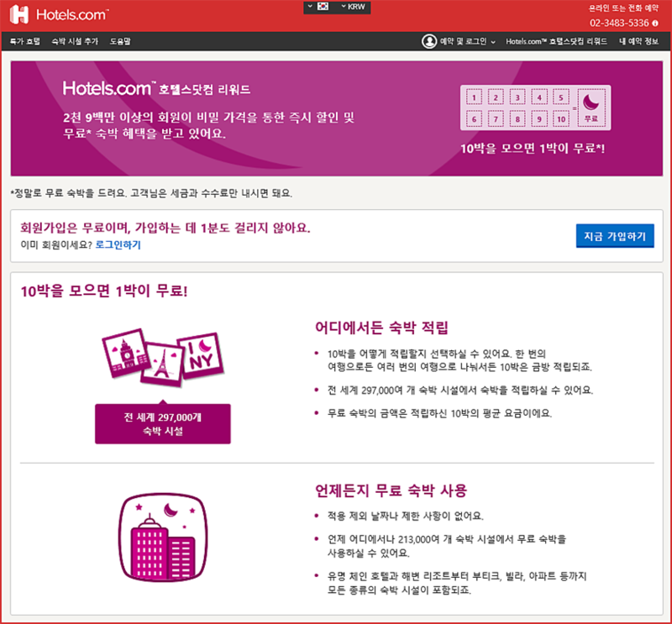Viewport: 672px width, 624px height.
Task: Click stamp number 1 on the rewards card
Action: pos(474,97)
